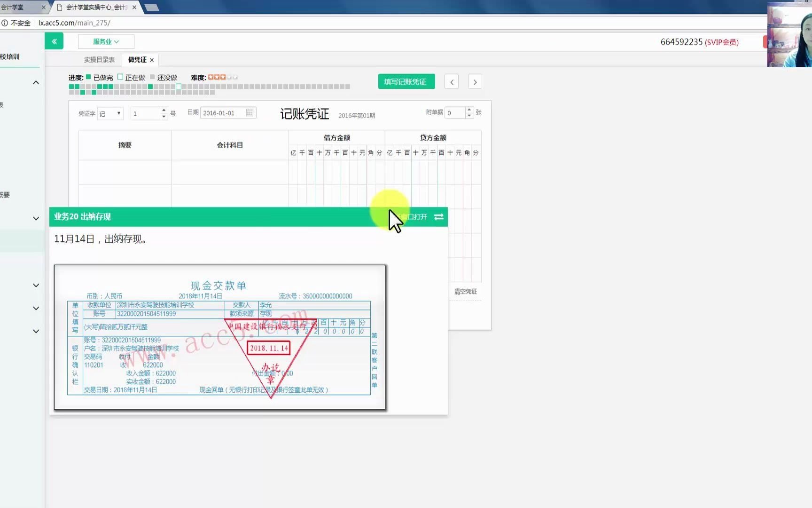Decrease the 附单据 count with the down arrow
The width and height of the screenshot is (812, 508).
469,116
